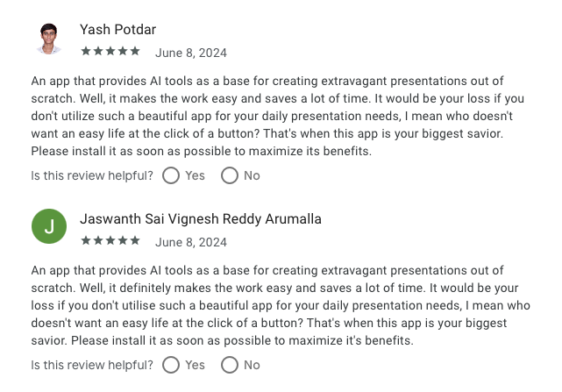Viewport: 562px width, 392px height.
Task: Click third star in Jaswanth's rating
Action: click(110, 240)
